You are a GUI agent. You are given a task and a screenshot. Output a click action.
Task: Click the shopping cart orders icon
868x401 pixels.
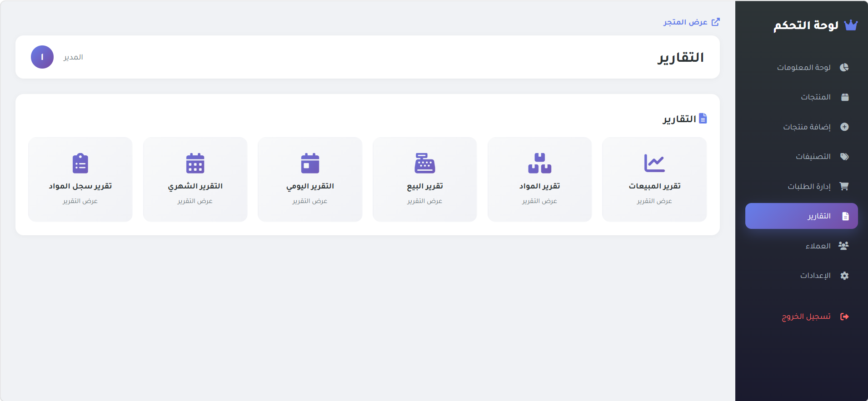844,186
